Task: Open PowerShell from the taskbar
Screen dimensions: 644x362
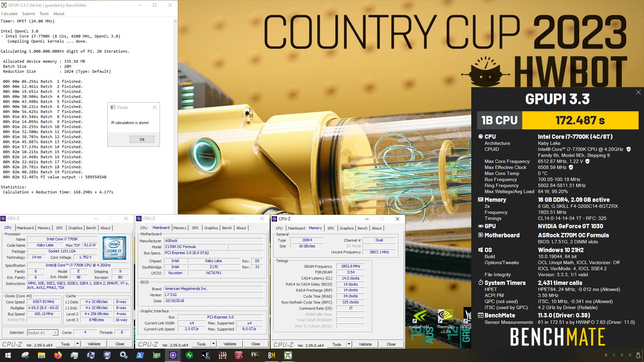Action: pos(140,355)
